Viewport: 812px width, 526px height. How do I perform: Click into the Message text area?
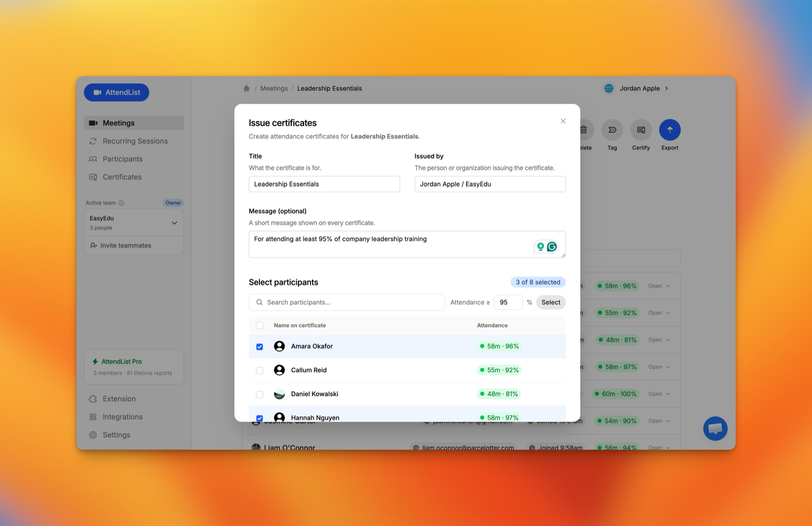tap(407, 244)
